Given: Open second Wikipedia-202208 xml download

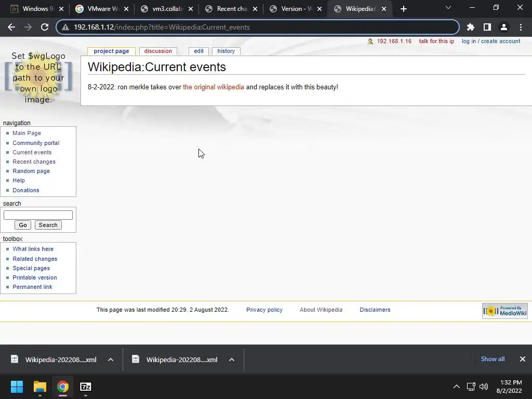Looking at the screenshot, I should pos(176,360).
